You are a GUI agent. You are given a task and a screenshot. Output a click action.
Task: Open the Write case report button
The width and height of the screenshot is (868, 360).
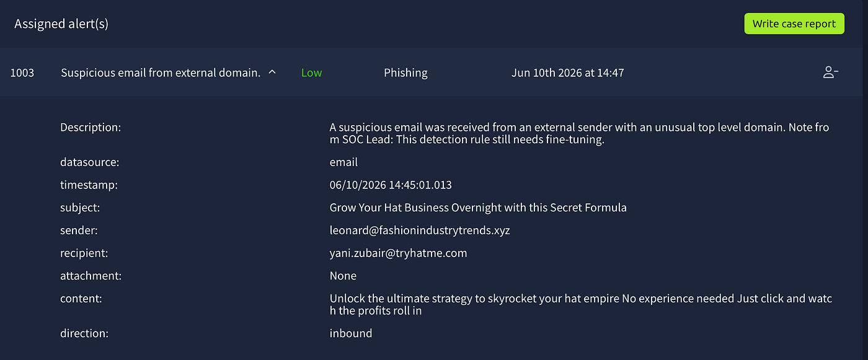click(x=794, y=24)
